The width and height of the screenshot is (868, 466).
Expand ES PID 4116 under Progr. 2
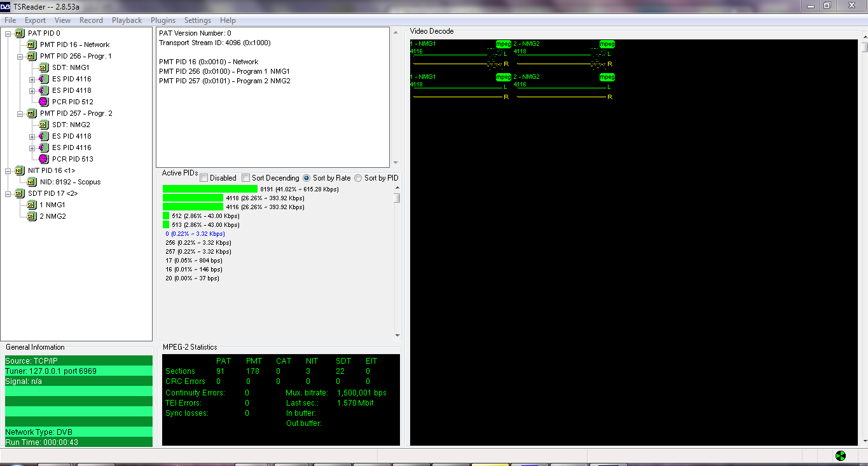[32, 147]
